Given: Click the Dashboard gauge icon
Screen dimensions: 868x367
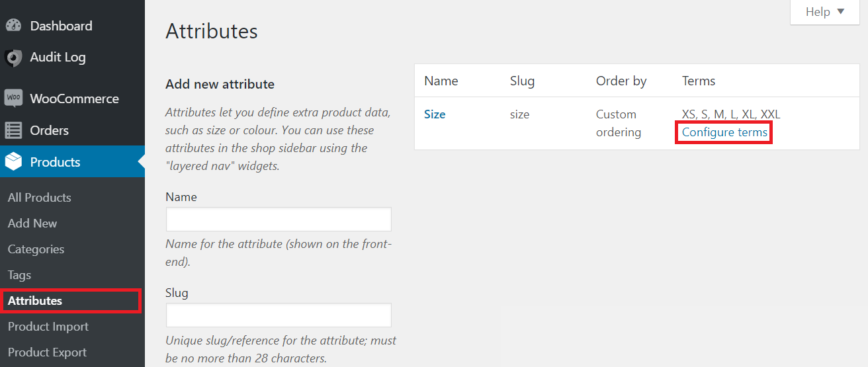Looking at the screenshot, I should pos(13,26).
